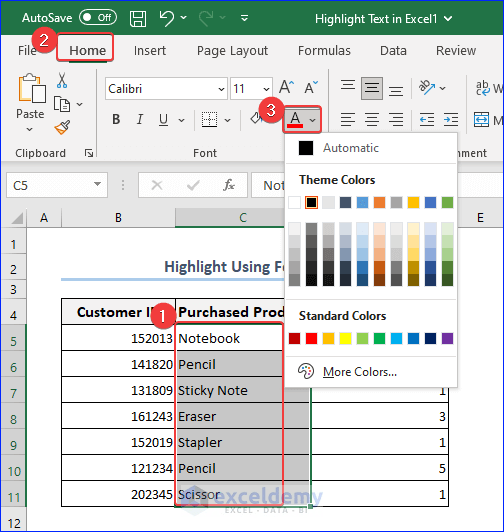Select column B header
Image resolution: width=504 pixels, height=532 pixels.
[x=118, y=217]
